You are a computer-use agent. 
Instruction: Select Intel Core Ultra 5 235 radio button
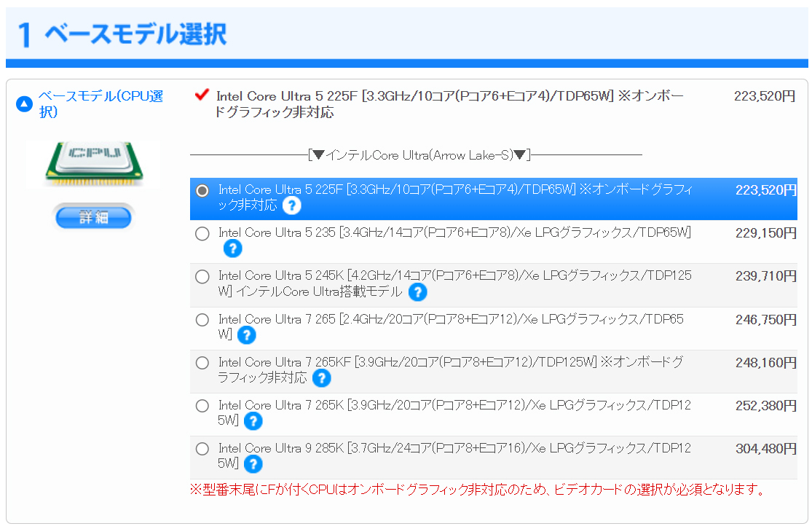(202, 234)
